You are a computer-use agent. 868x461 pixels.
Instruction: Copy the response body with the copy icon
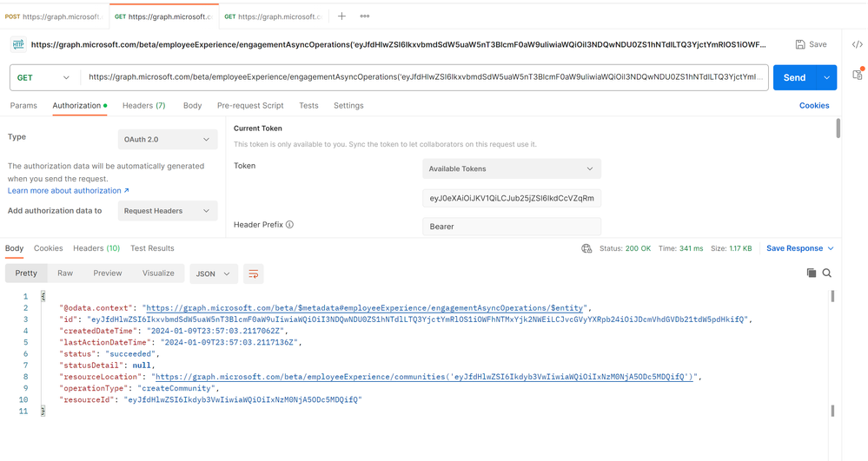811,273
